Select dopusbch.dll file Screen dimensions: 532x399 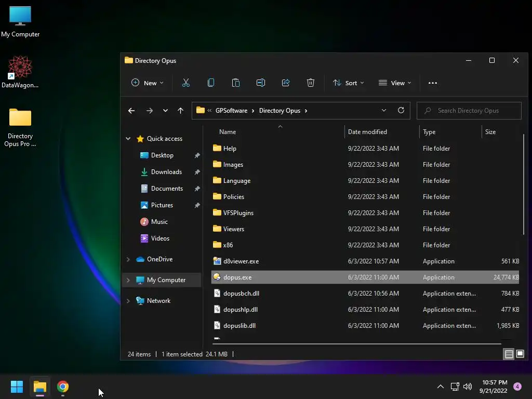[365, 294]
